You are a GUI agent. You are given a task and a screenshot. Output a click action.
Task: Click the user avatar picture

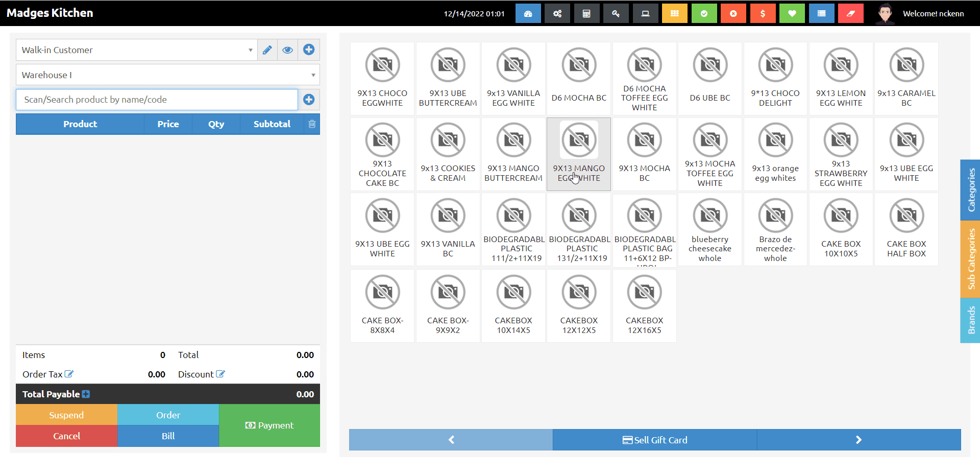pyautogui.click(x=885, y=13)
